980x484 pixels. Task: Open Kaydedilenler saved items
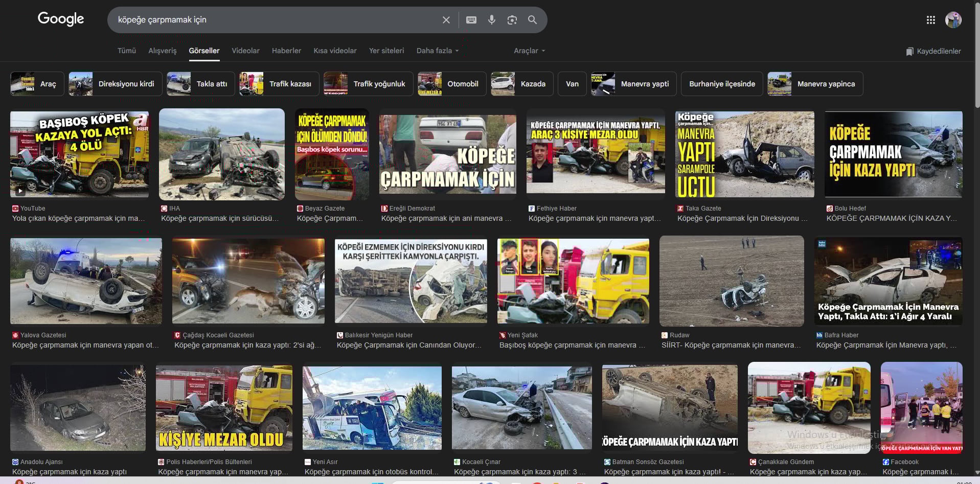pyautogui.click(x=933, y=51)
